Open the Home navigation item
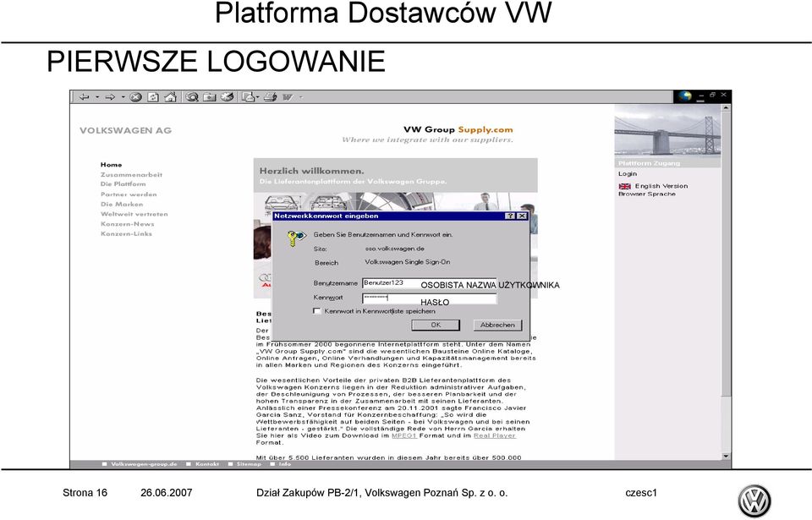This screenshot has width=812, height=520. (112, 165)
